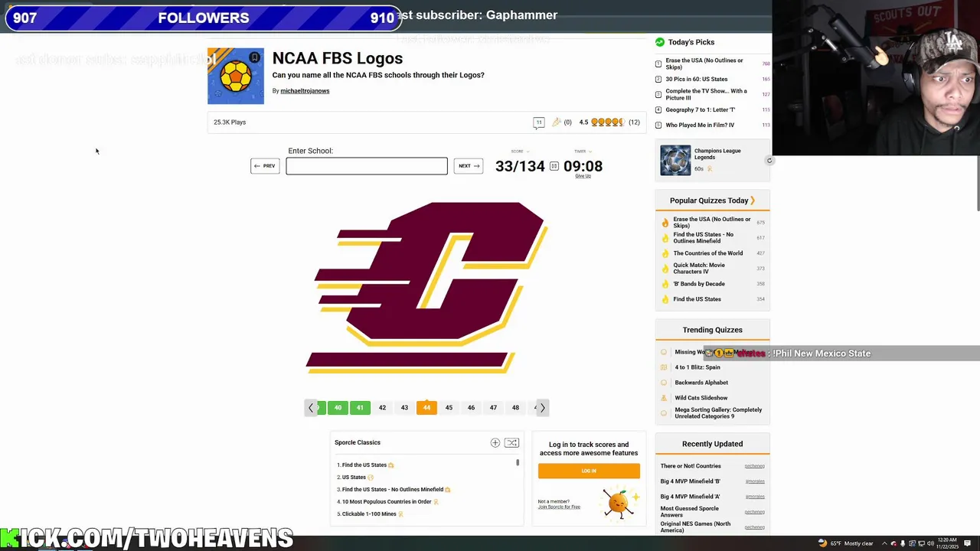Open the taskbar clock showing 12:20 AM
This screenshot has height=551, width=980.
click(x=946, y=543)
